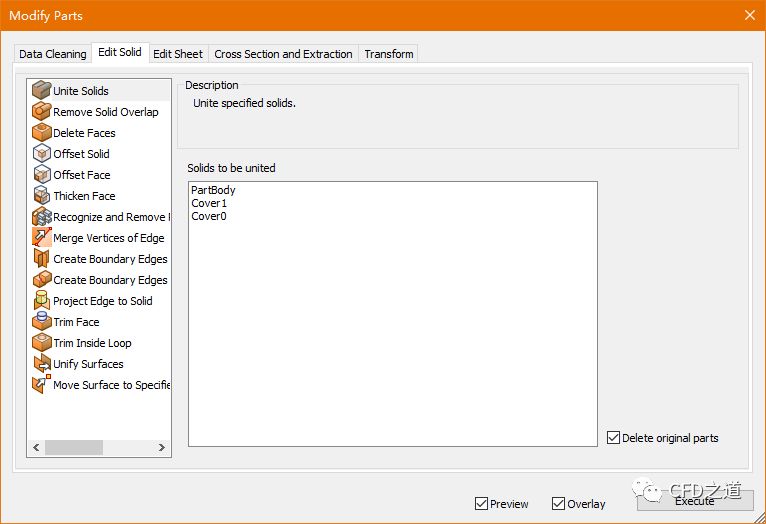Click the Offset Face icon
The image size is (766, 524).
(42, 174)
